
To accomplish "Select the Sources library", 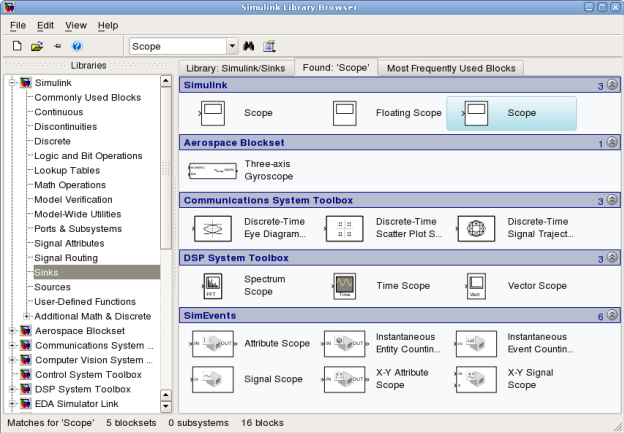I will [x=52, y=287].
